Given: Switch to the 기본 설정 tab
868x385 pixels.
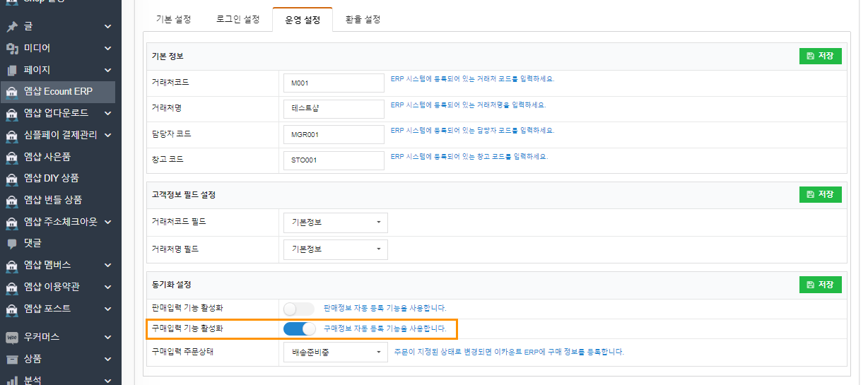Looking at the screenshot, I should (x=173, y=20).
